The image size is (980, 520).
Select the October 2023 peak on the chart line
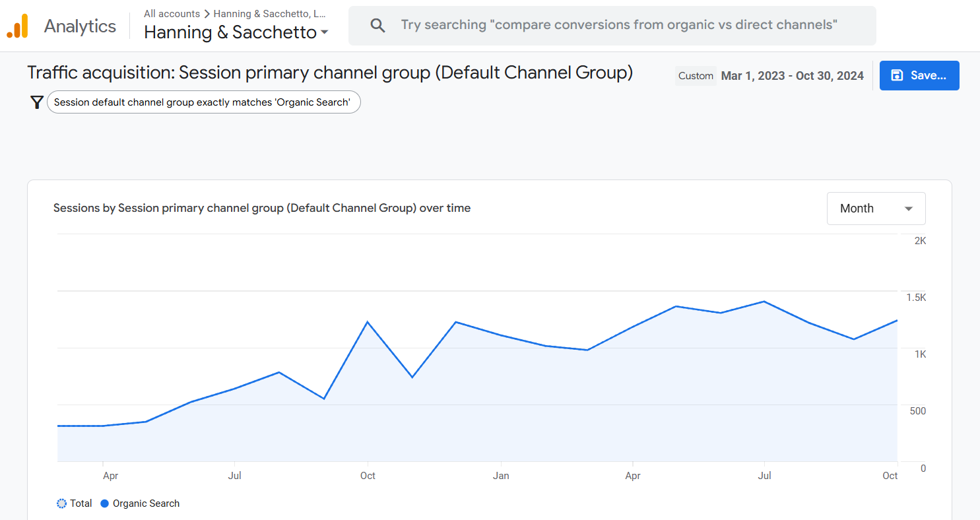[368, 322]
